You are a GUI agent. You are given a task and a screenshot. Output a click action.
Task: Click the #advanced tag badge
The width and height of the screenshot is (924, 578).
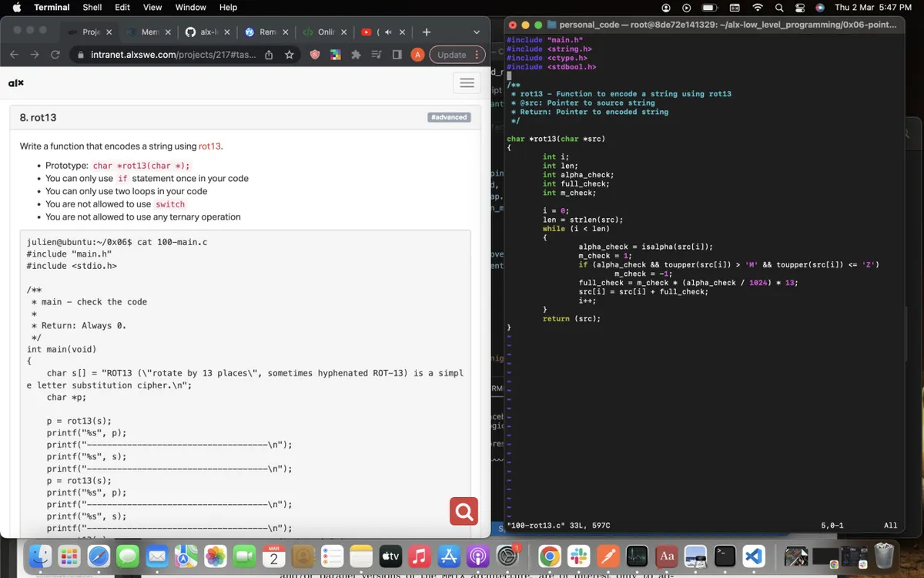click(x=449, y=117)
